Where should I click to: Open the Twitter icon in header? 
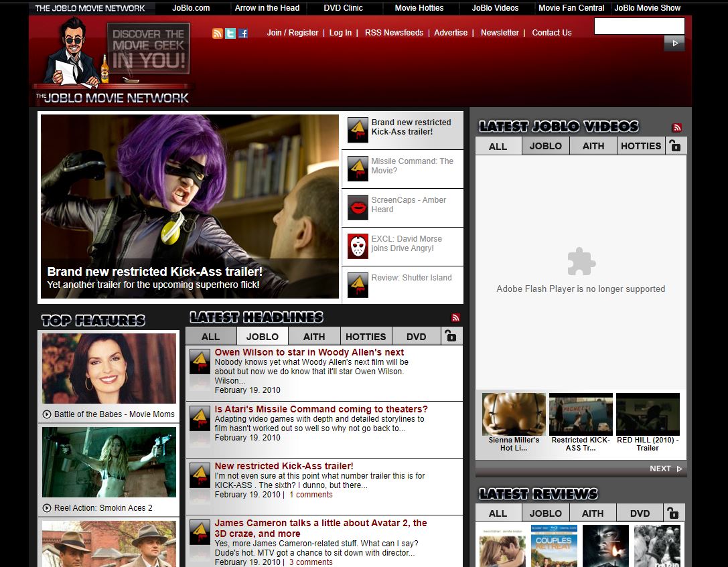coord(230,33)
